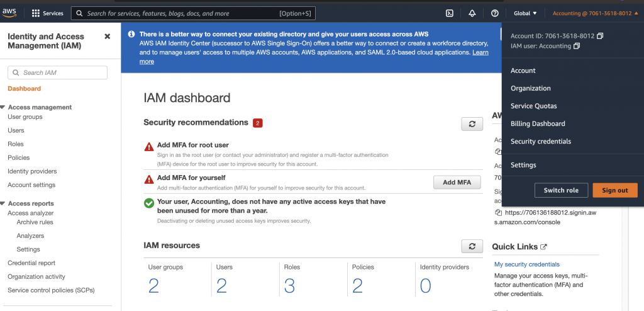This screenshot has width=644, height=311.
Task: Open Settings in the account menu
Action: point(523,165)
